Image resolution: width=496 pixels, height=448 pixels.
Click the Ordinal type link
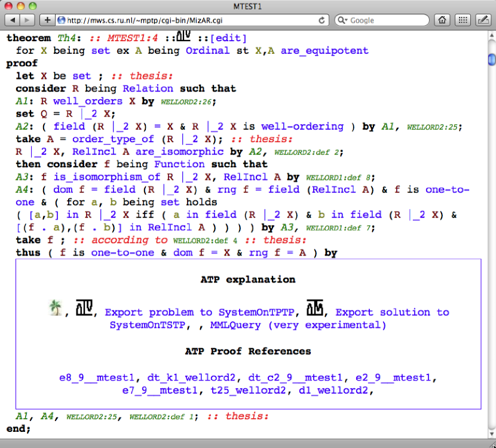point(207,51)
